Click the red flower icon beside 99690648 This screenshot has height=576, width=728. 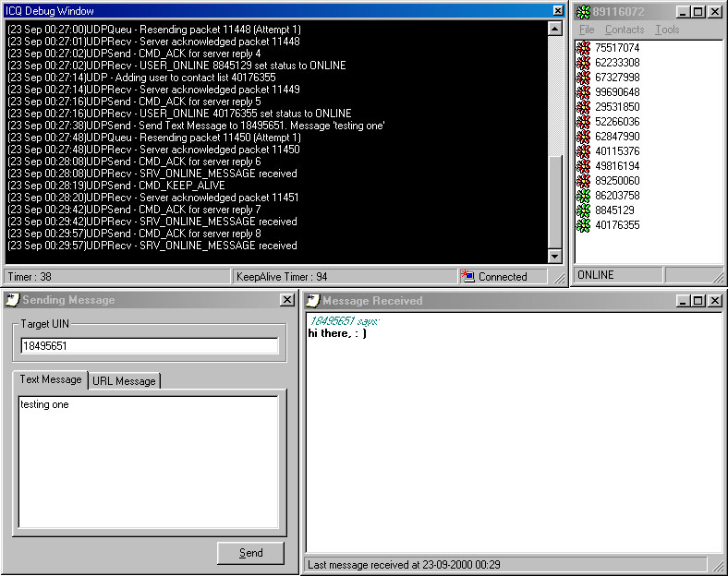pos(583,92)
